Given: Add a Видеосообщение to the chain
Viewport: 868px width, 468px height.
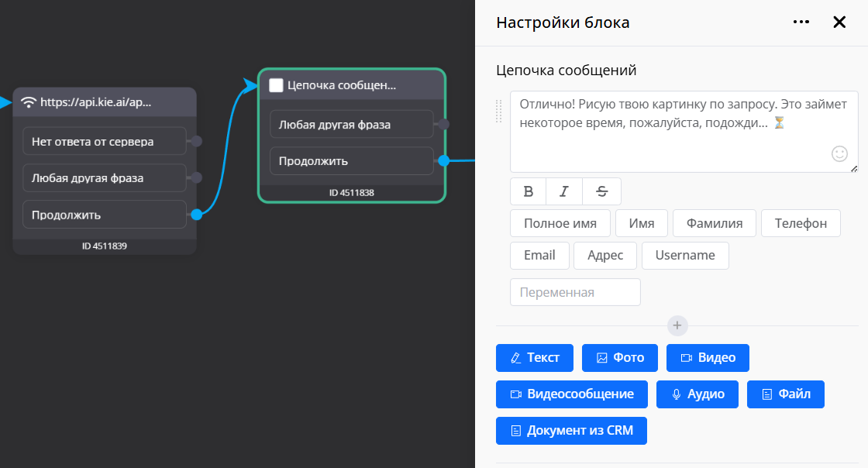Looking at the screenshot, I should pos(572,394).
